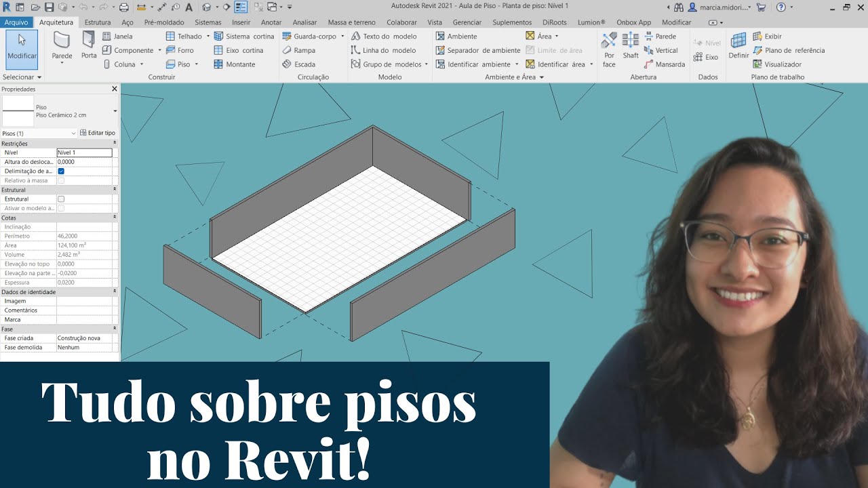This screenshot has width=868, height=488.
Task: Close the Propriedades panel
Action: click(x=114, y=89)
